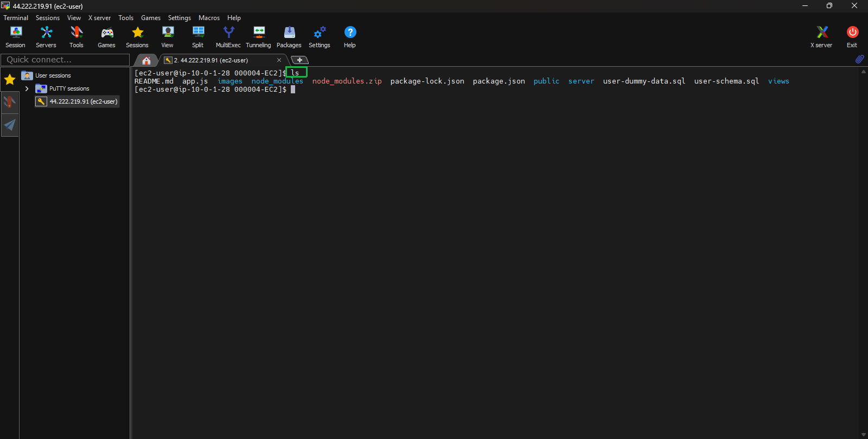The height and width of the screenshot is (439, 868).
Task: Click app.js in the ls output
Action: point(195,81)
